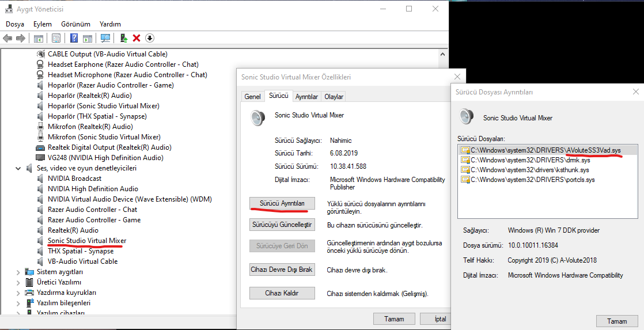Click the show/hide console tree toolbar icon

pyautogui.click(x=39, y=38)
